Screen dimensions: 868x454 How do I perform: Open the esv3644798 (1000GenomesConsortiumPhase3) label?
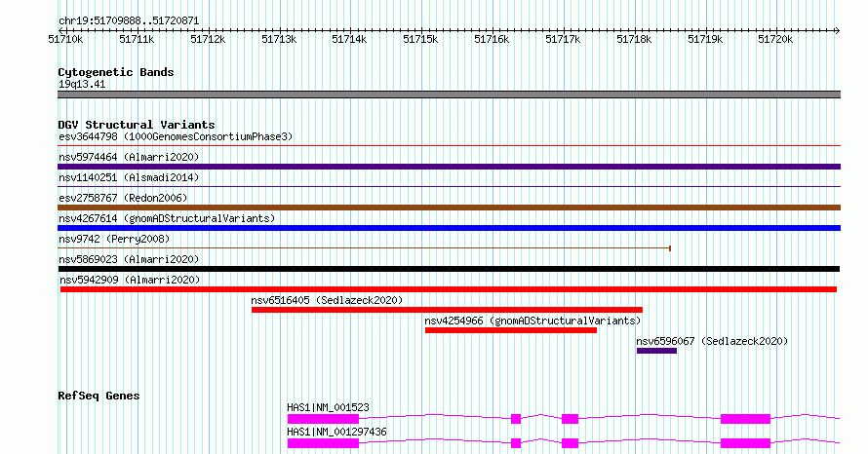[176, 136]
